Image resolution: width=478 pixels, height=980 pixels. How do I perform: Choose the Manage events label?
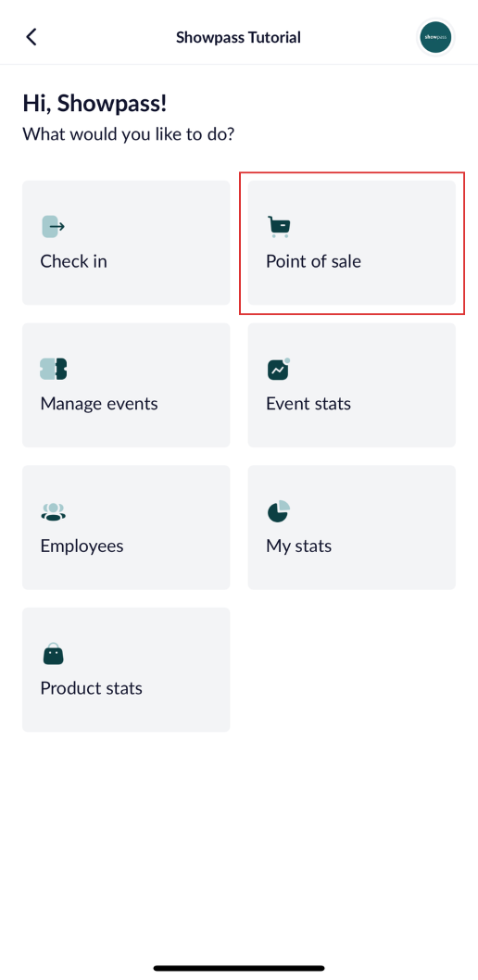click(x=99, y=404)
